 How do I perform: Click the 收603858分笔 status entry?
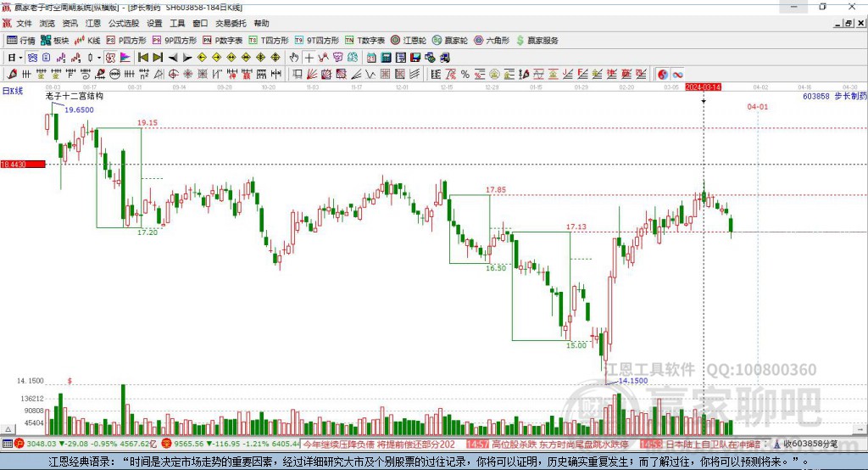click(811, 444)
